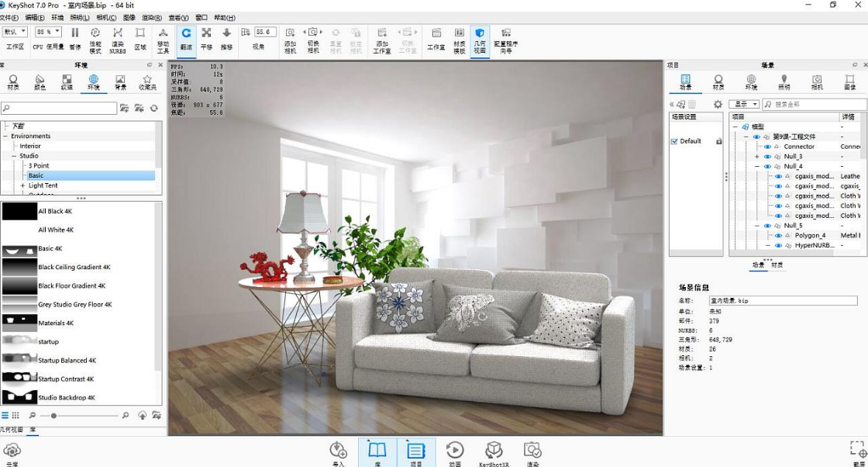868x467 pixels.
Task: Launch the Configurator Wizard
Action: click(x=505, y=40)
